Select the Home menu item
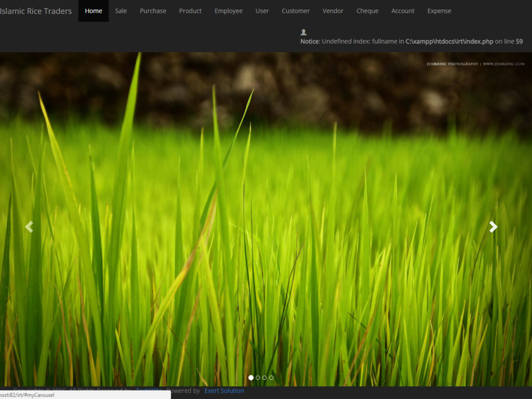Screen dimensions: 532x399 point(93,11)
